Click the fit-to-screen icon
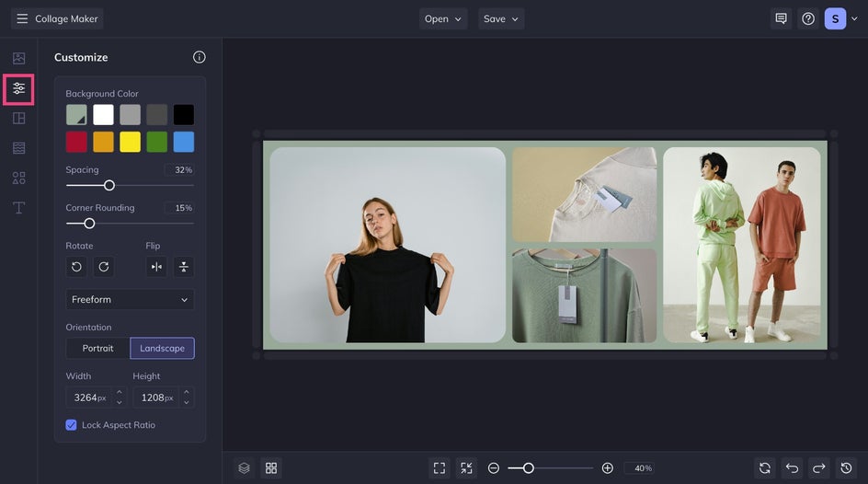Image resolution: width=868 pixels, height=484 pixels. pos(440,468)
